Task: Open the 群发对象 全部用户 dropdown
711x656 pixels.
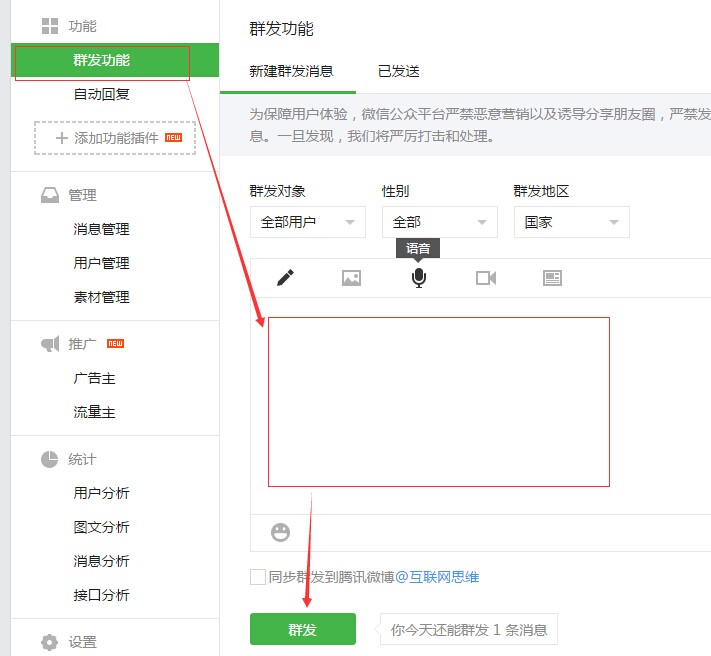Action: (x=307, y=222)
